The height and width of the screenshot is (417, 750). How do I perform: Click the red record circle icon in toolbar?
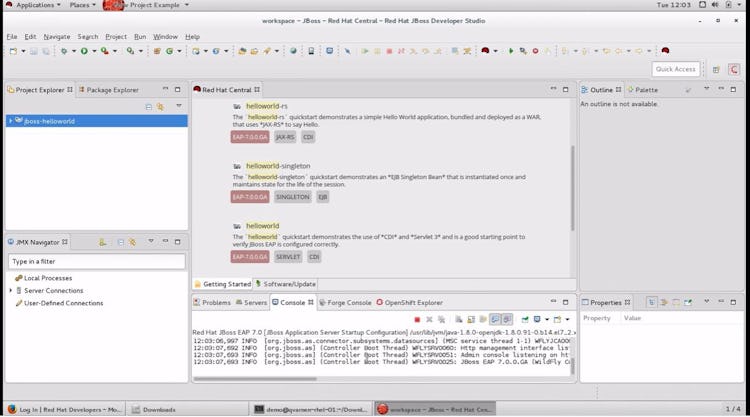click(536, 51)
